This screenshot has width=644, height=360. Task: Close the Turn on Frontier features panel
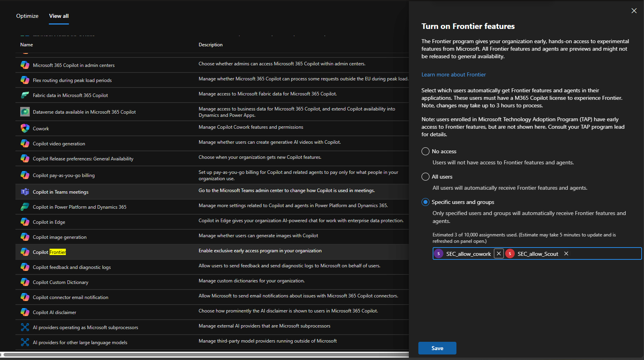point(634,11)
